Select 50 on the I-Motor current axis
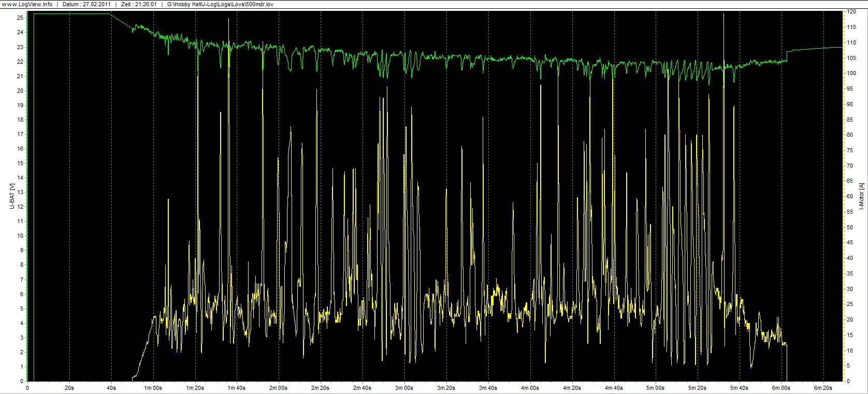 point(850,227)
